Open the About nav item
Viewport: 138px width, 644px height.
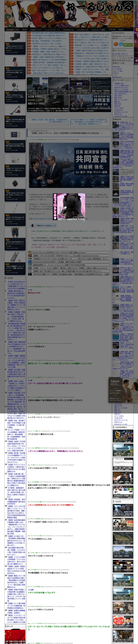25,30
